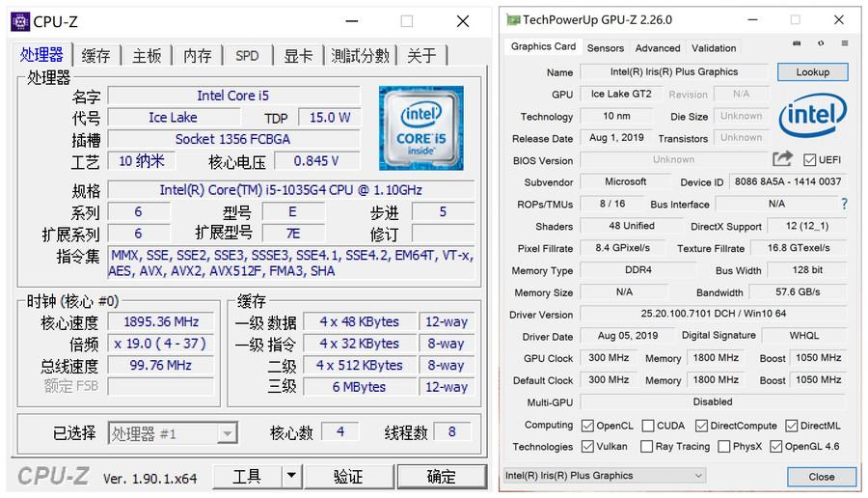
Task: Minimize the GPU-Z window
Action: coord(752,20)
